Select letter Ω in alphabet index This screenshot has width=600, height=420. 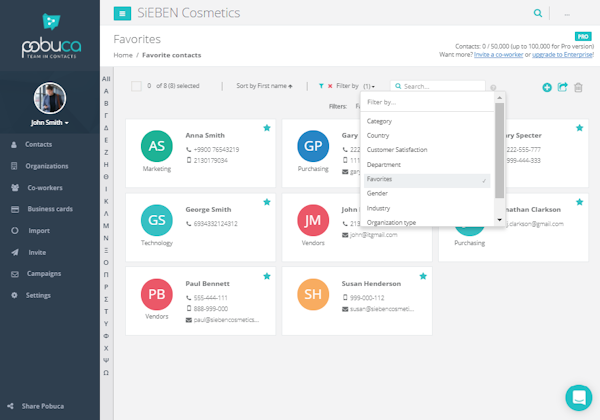tap(106, 373)
